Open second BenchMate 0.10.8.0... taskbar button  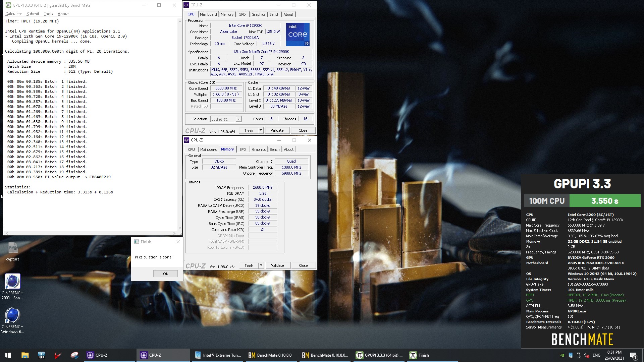coord(325,355)
